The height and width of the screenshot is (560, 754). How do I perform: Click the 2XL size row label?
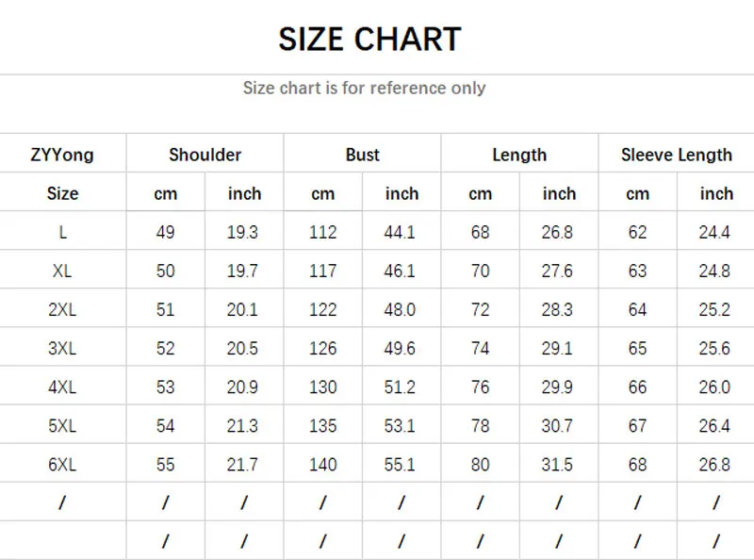tap(62, 309)
